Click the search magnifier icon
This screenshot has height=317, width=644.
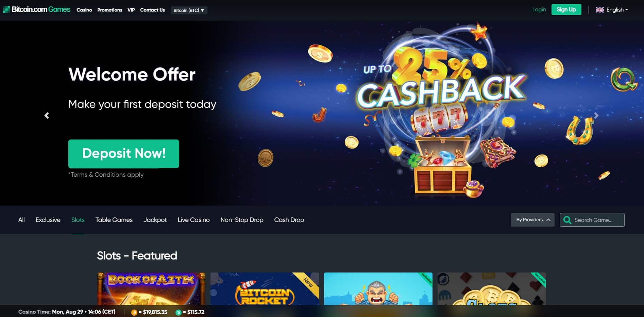click(567, 220)
